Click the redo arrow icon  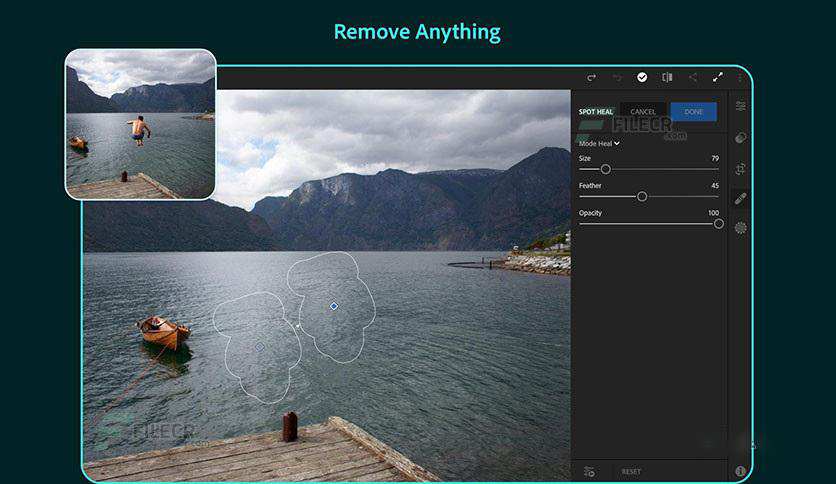click(x=591, y=77)
